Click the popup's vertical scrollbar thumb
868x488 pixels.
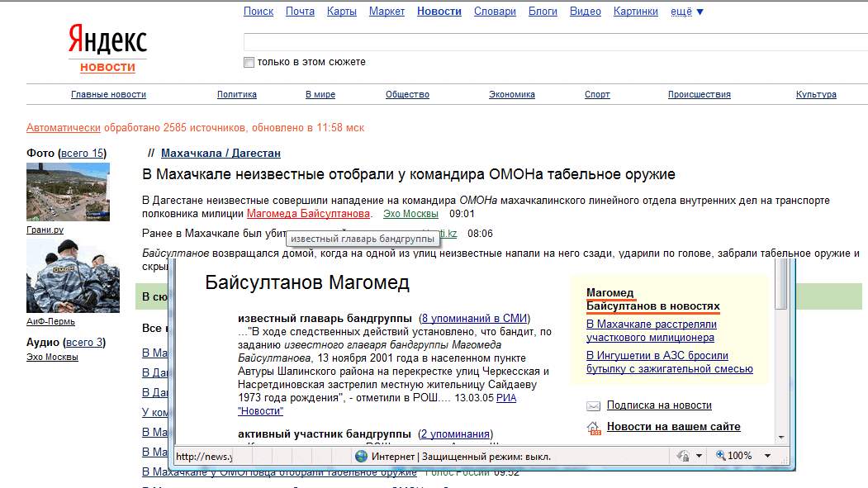click(781, 284)
